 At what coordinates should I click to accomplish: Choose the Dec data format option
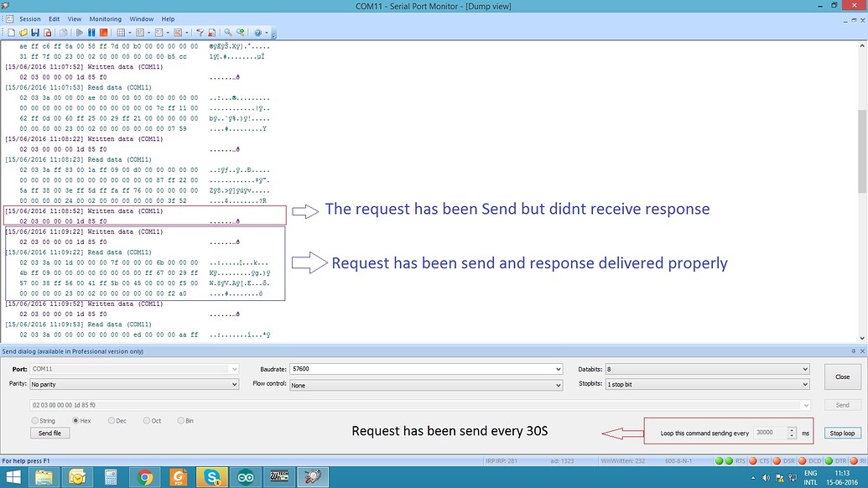click(x=113, y=421)
